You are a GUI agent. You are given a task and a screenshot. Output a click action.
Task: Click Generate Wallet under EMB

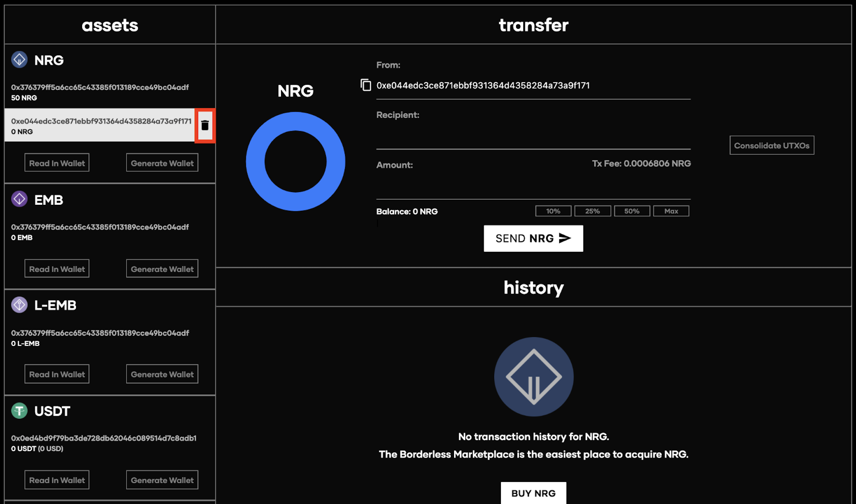[x=162, y=269]
